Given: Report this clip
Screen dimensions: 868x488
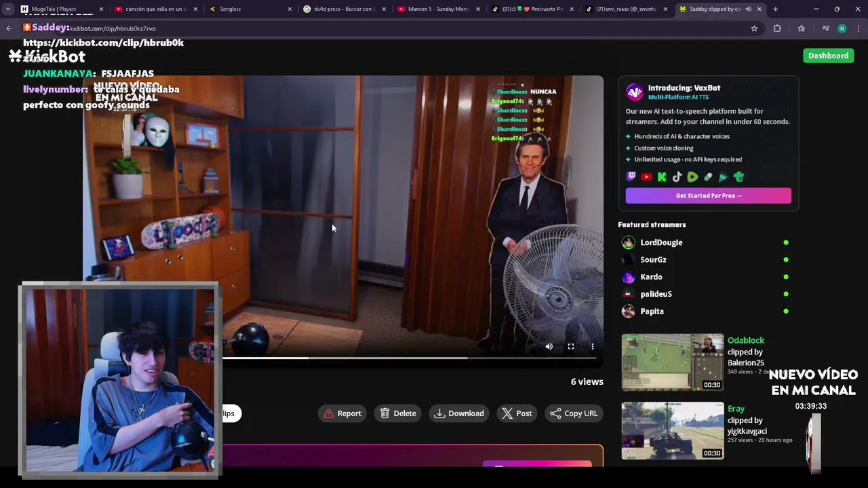Looking at the screenshot, I should (343, 413).
